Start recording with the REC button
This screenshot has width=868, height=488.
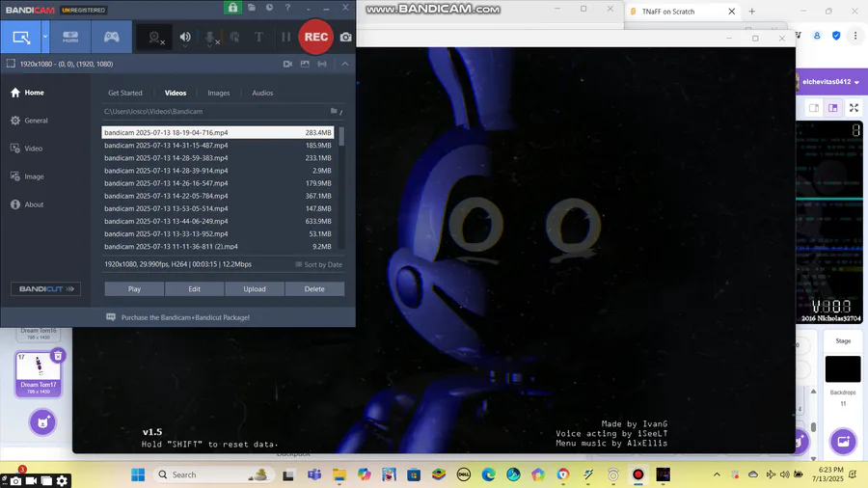point(316,37)
